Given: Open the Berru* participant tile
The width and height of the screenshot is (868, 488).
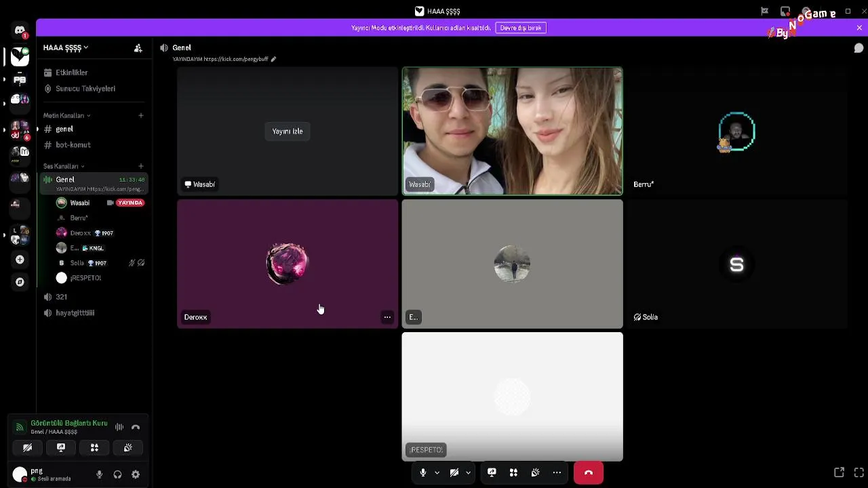Looking at the screenshot, I should pos(736,131).
